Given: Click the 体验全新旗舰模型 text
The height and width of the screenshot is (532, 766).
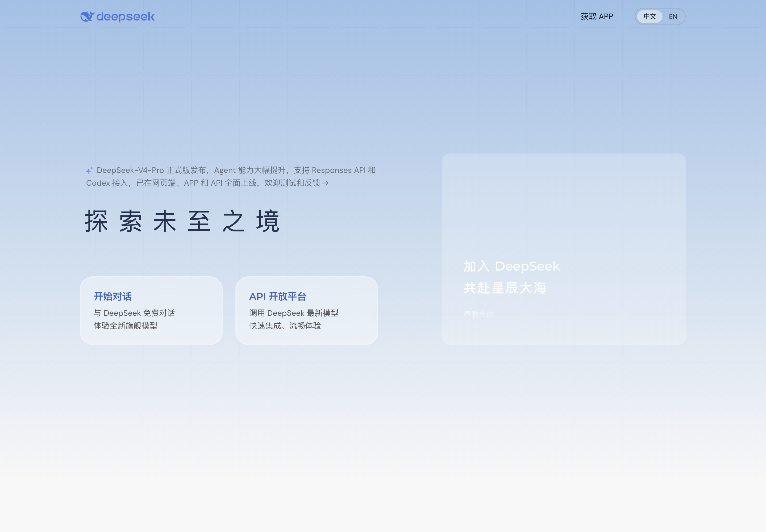Looking at the screenshot, I should tap(125, 326).
